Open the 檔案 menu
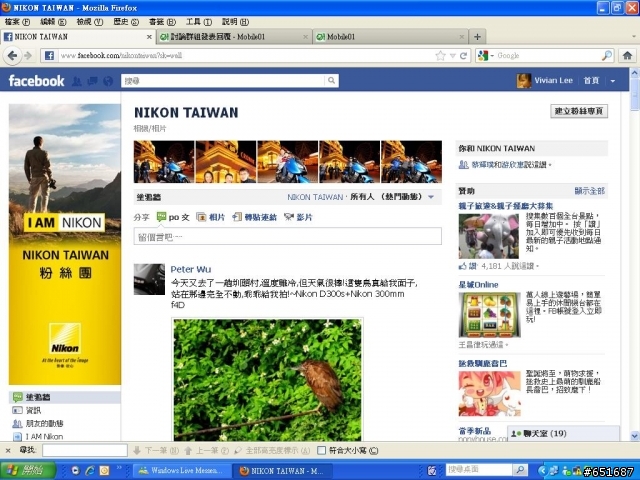 (17, 22)
